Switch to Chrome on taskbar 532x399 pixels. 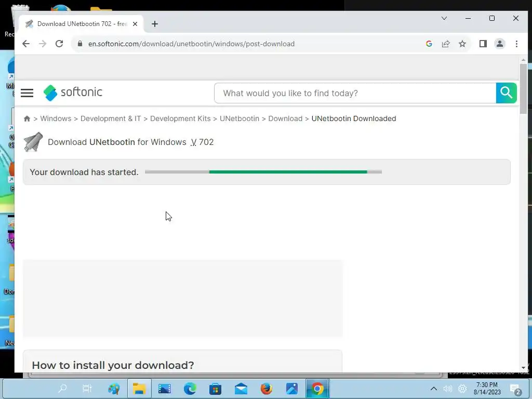317,389
